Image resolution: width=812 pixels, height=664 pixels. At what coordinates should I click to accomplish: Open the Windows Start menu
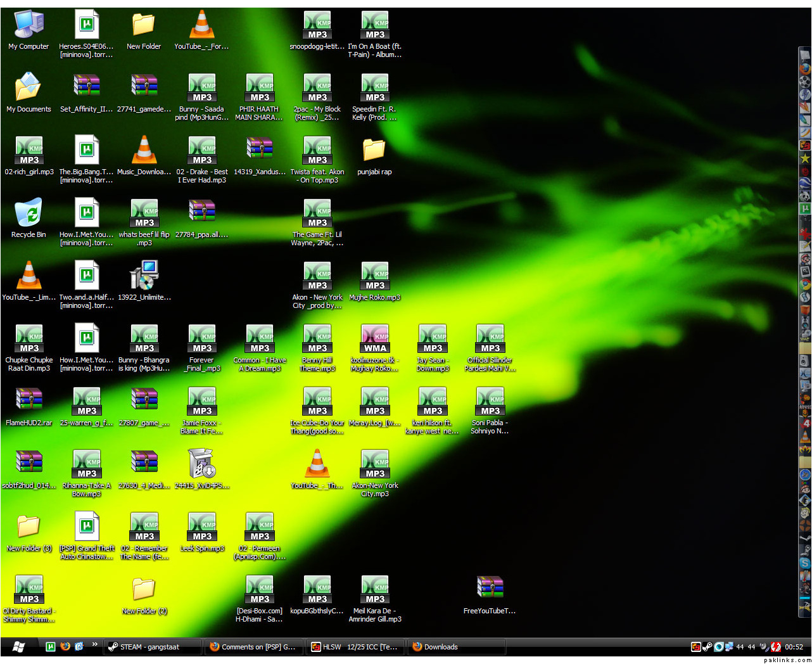[18, 647]
